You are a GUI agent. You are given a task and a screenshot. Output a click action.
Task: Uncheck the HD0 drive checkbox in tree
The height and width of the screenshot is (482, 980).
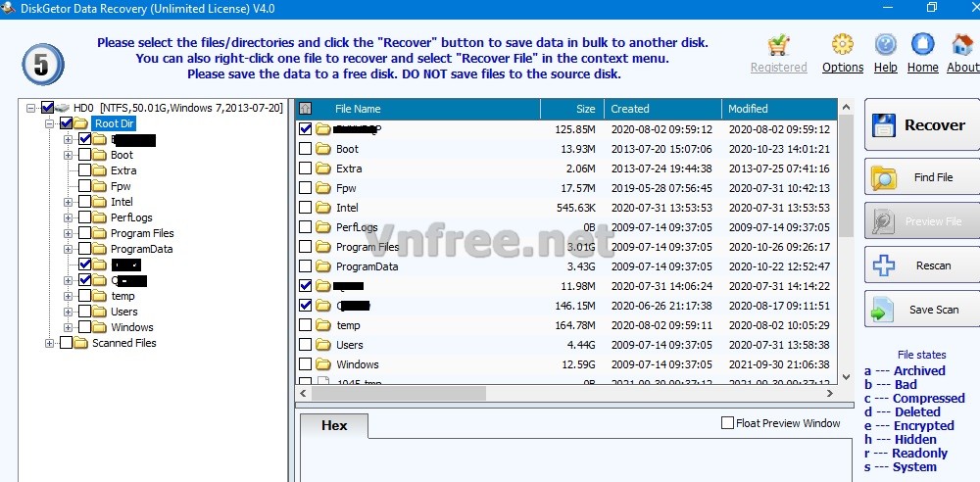click(47, 108)
